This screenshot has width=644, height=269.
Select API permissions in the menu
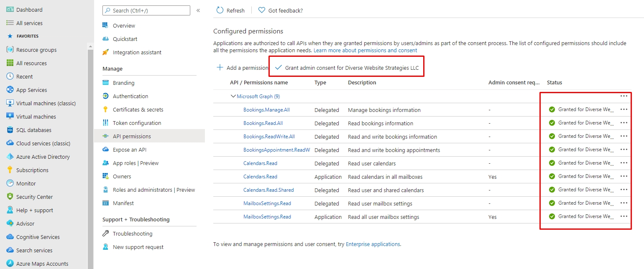pyautogui.click(x=149, y=136)
